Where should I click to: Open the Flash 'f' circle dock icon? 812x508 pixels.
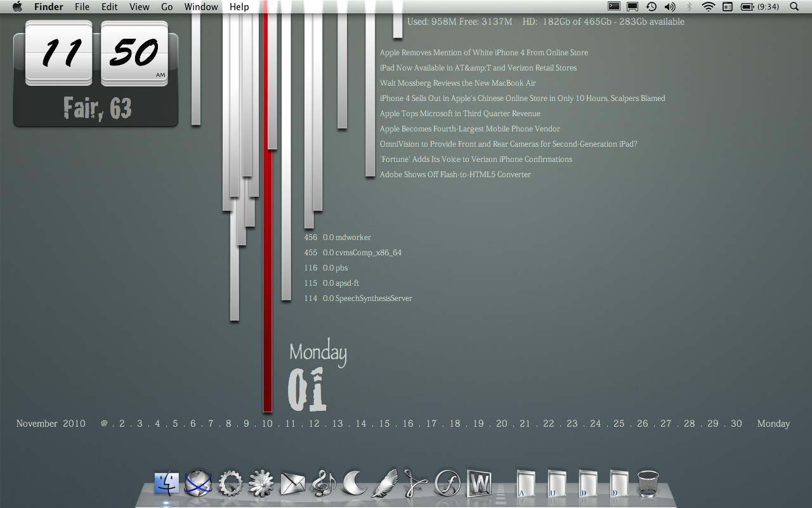coord(447,483)
